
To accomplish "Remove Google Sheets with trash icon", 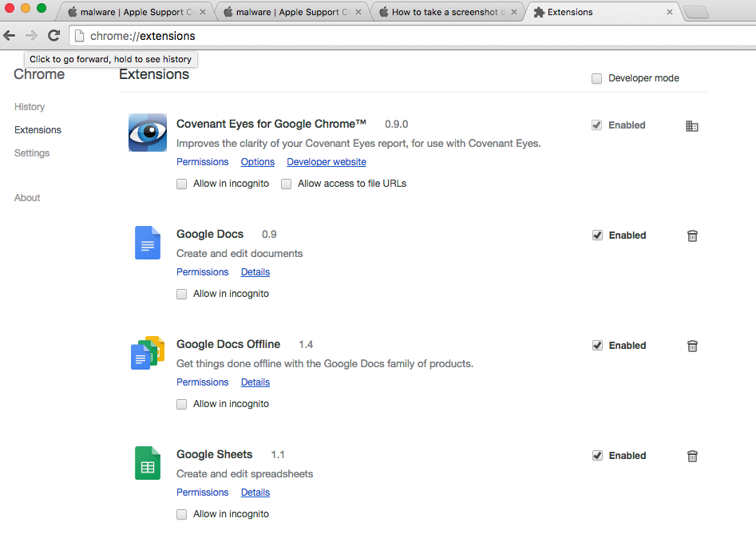I will 692,456.
